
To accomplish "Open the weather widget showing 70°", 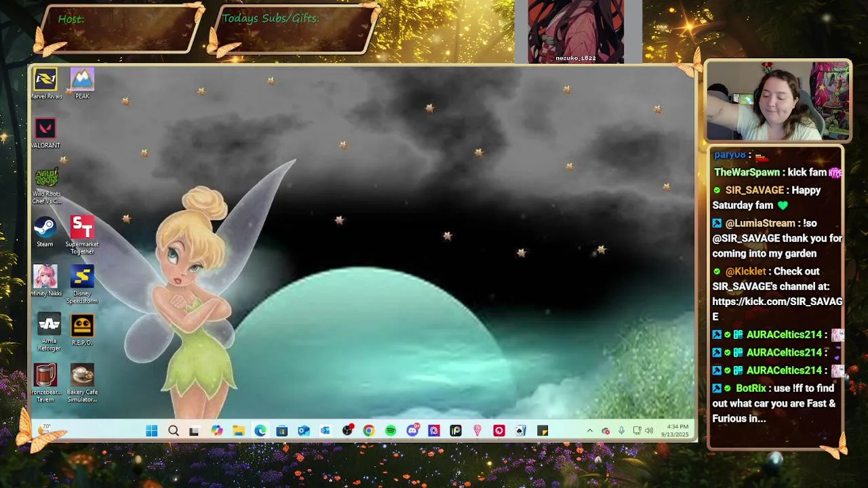I will coord(45,430).
